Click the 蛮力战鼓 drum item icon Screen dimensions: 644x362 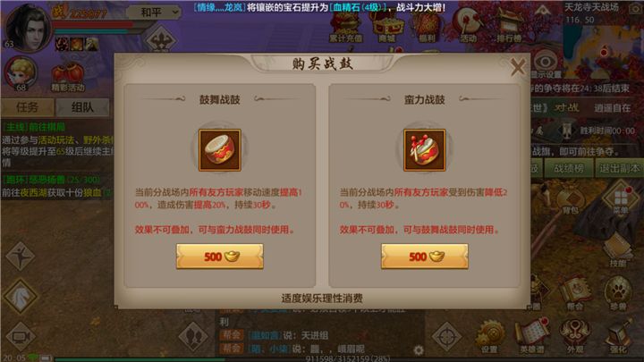424,150
